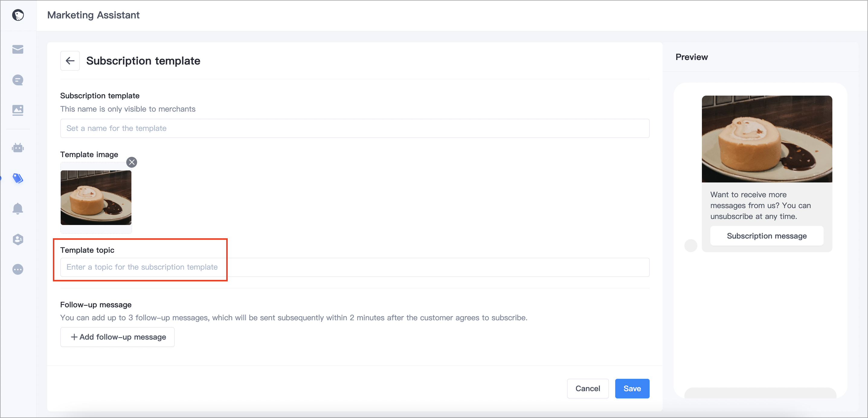The height and width of the screenshot is (418, 868).
Task: Select the blue tags icon in the sidebar
Action: [18, 178]
